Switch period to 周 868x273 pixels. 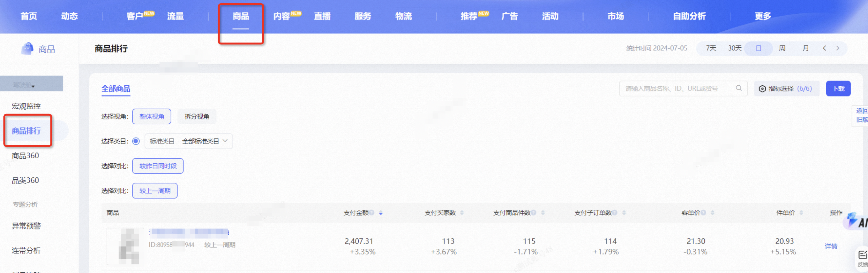[782, 48]
